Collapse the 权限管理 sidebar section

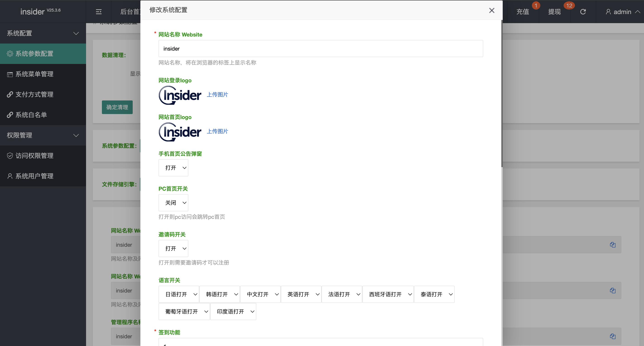click(x=43, y=135)
